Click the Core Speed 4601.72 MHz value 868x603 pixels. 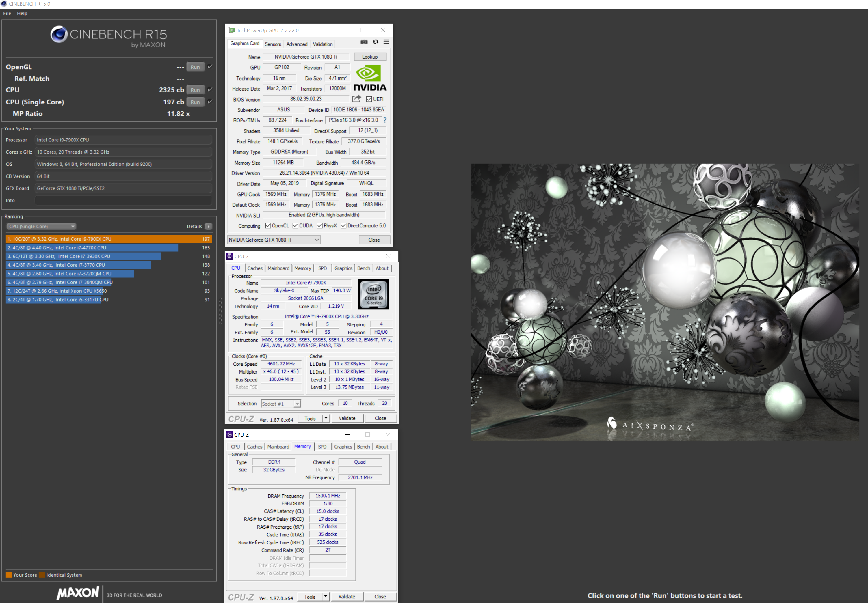coord(281,364)
